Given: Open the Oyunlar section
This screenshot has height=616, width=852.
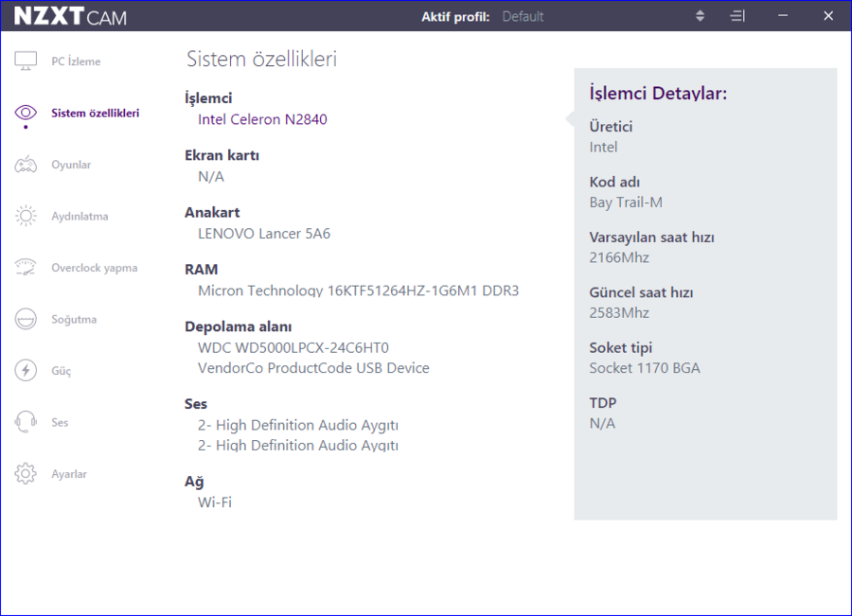Looking at the screenshot, I should pyautogui.click(x=71, y=165).
